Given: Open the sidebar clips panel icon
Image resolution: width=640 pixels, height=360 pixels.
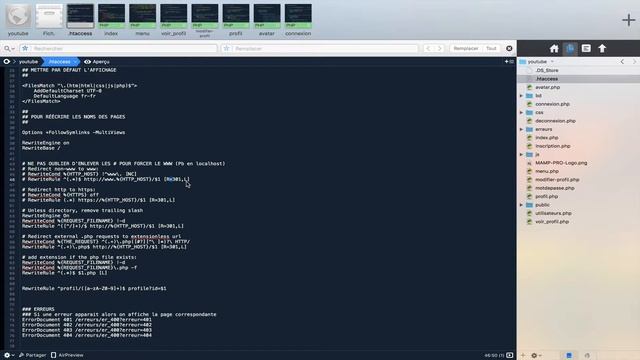Looking at the screenshot, I should [586, 49].
